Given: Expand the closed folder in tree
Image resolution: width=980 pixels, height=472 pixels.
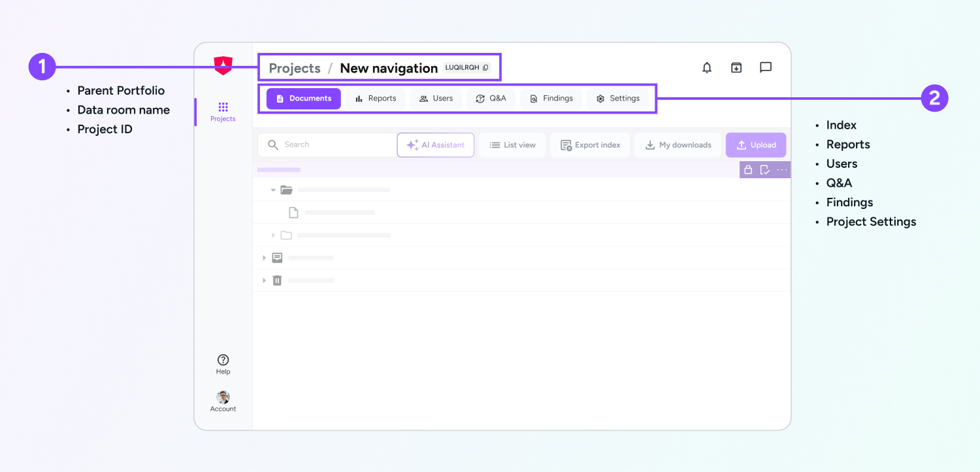Looking at the screenshot, I should click(x=273, y=235).
